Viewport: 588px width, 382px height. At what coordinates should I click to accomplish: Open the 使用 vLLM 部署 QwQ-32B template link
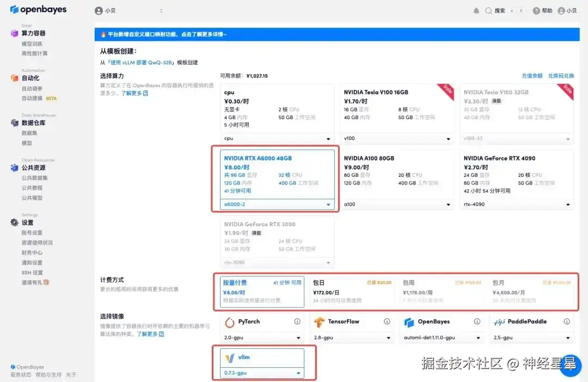[141, 63]
